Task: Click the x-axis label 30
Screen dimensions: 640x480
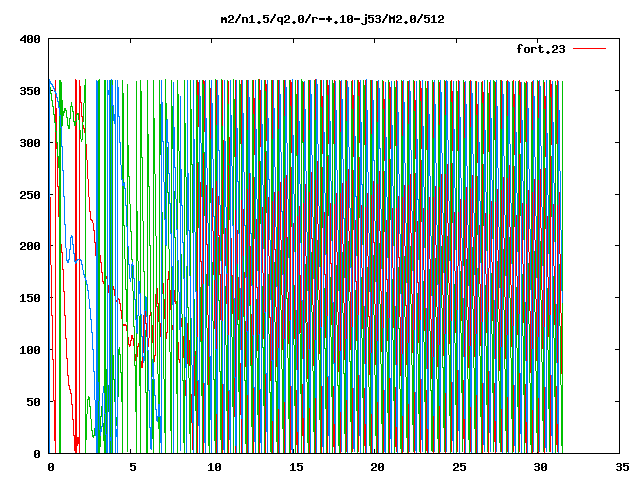Action: [x=540, y=467]
